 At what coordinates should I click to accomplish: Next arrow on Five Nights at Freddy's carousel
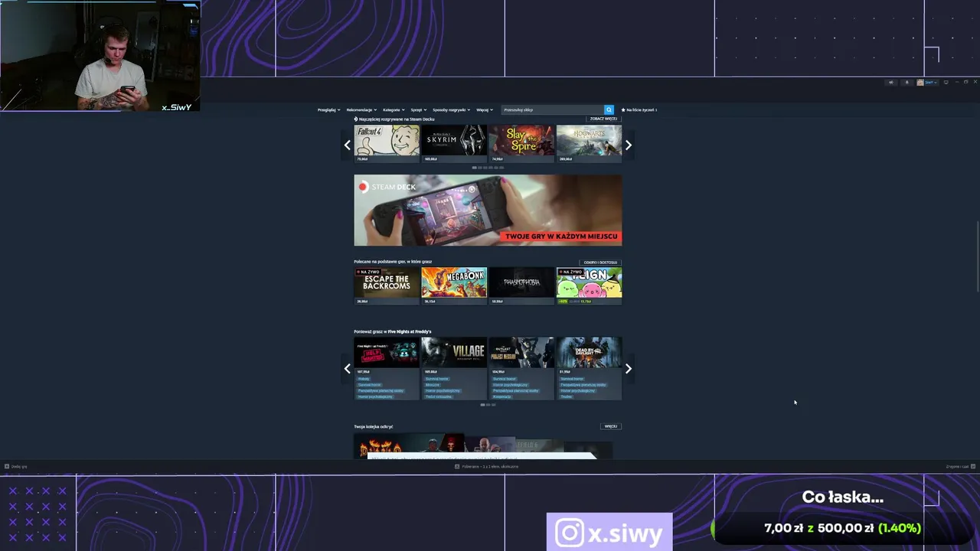point(629,369)
